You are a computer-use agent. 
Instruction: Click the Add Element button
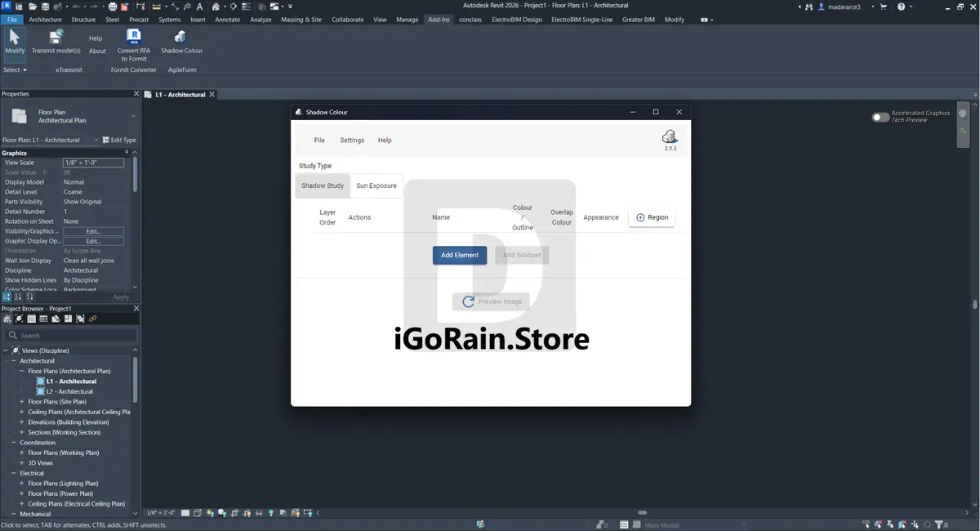[460, 255]
